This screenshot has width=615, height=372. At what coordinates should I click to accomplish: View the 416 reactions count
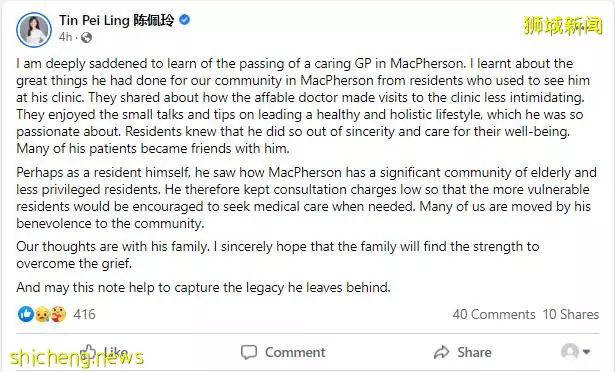click(84, 314)
